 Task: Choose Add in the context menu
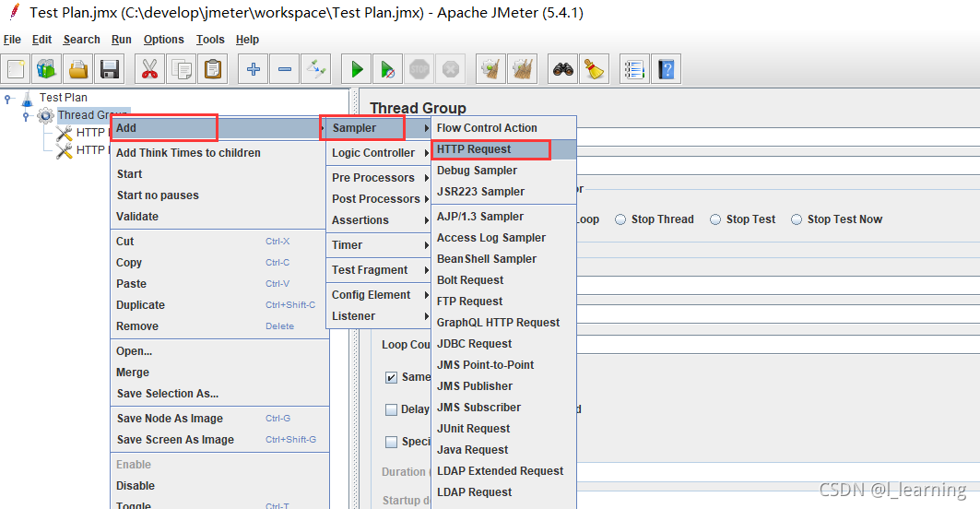click(x=219, y=128)
